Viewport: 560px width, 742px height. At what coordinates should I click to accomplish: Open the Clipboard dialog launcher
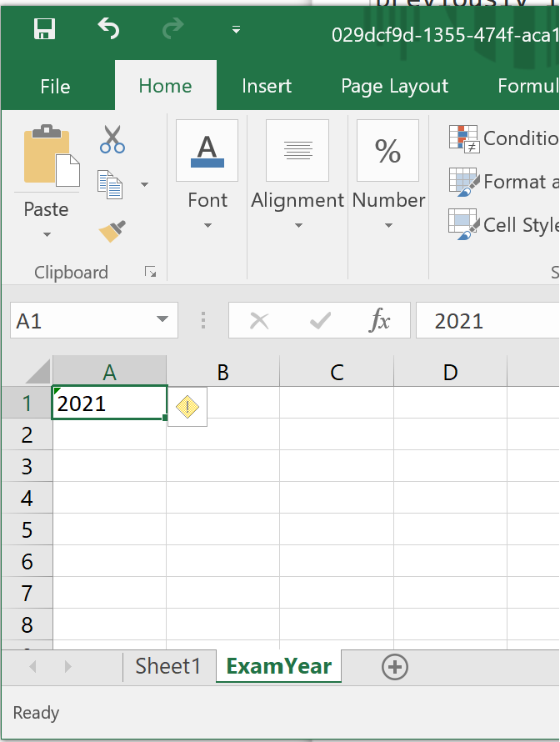151,272
